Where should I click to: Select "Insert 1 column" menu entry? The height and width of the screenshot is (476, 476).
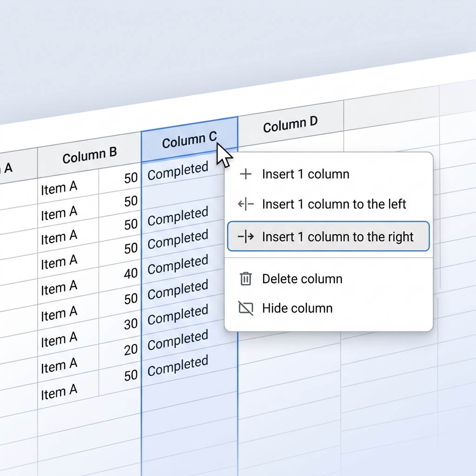[x=329, y=174]
